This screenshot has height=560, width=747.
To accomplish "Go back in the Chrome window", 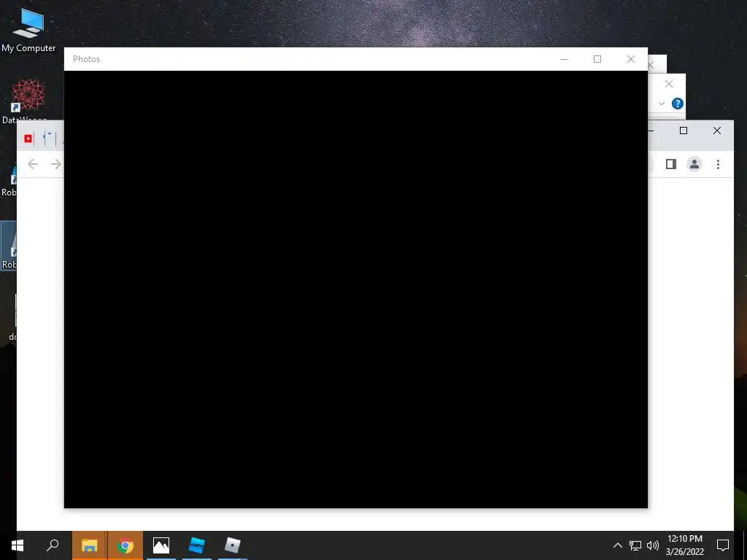I will coord(33,164).
